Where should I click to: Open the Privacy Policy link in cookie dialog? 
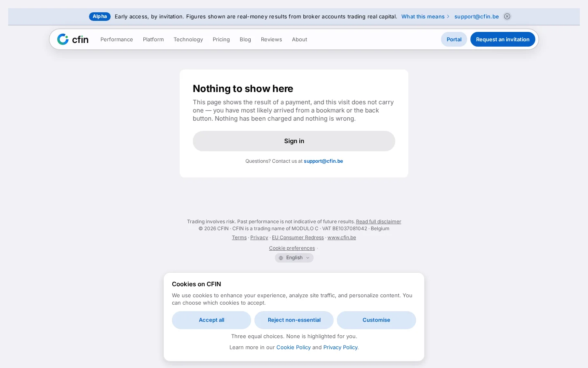[x=341, y=347]
